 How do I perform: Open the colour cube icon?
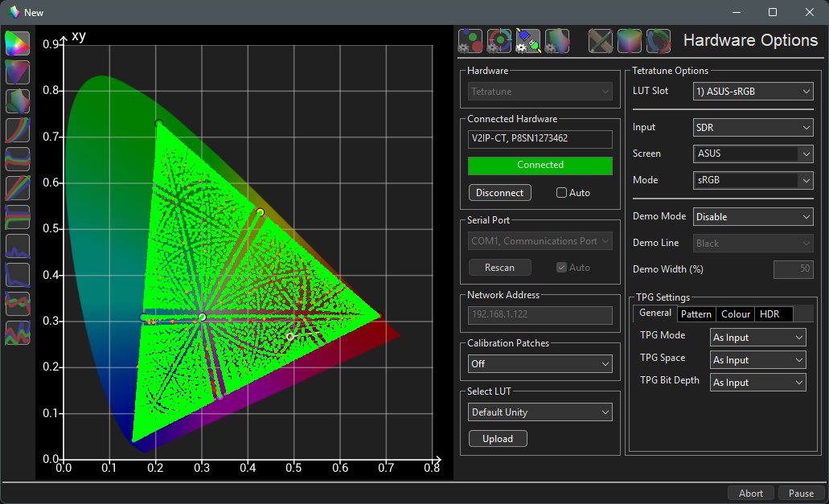(629, 41)
